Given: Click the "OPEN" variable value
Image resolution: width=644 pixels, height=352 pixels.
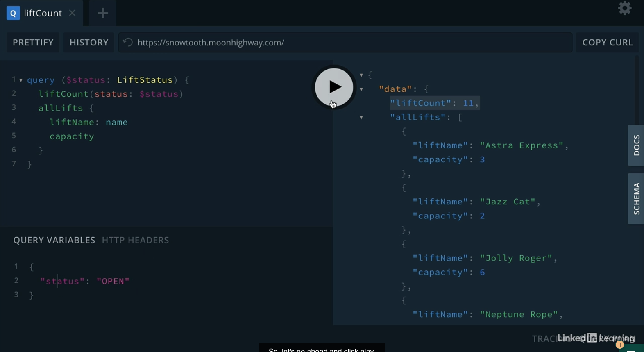Looking at the screenshot, I should pyautogui.click(x=113, y=281).
